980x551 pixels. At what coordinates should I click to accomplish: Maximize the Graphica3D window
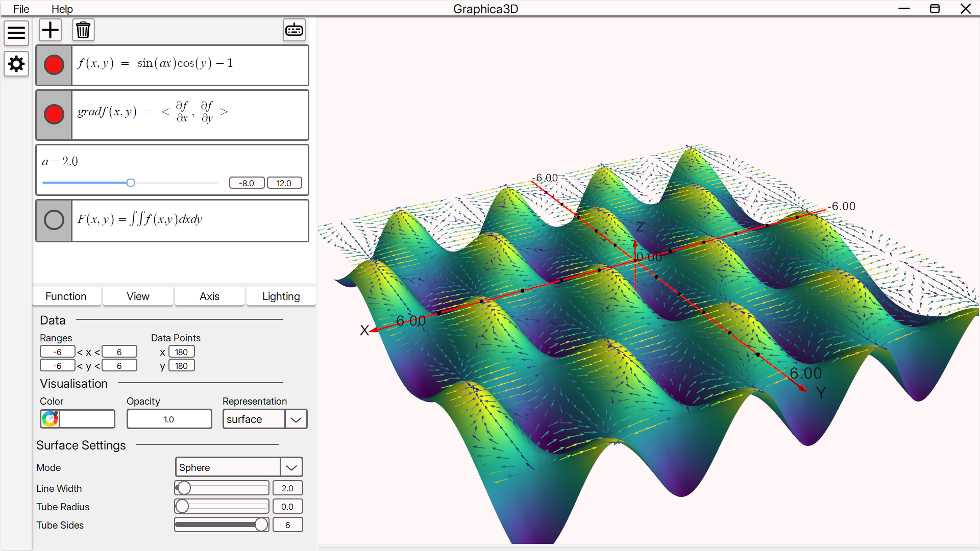tap(935, 9)
